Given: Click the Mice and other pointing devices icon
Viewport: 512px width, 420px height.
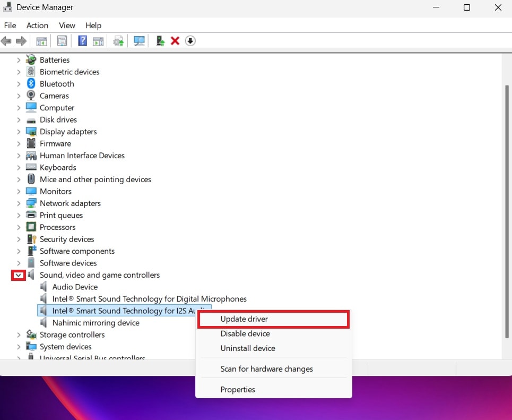Looking at the screenshot, I should [x=31, y=179].
